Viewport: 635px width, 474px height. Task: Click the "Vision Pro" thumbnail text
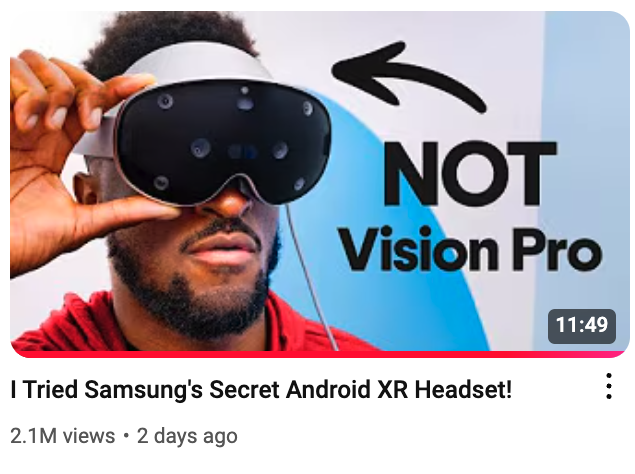click(471, 249)
